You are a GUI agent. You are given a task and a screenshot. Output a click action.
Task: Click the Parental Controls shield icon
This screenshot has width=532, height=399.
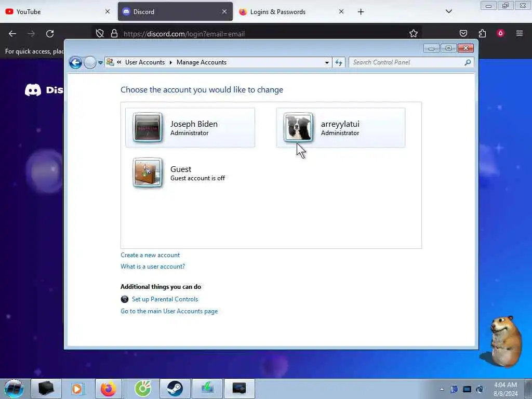[x=125, y=299]
